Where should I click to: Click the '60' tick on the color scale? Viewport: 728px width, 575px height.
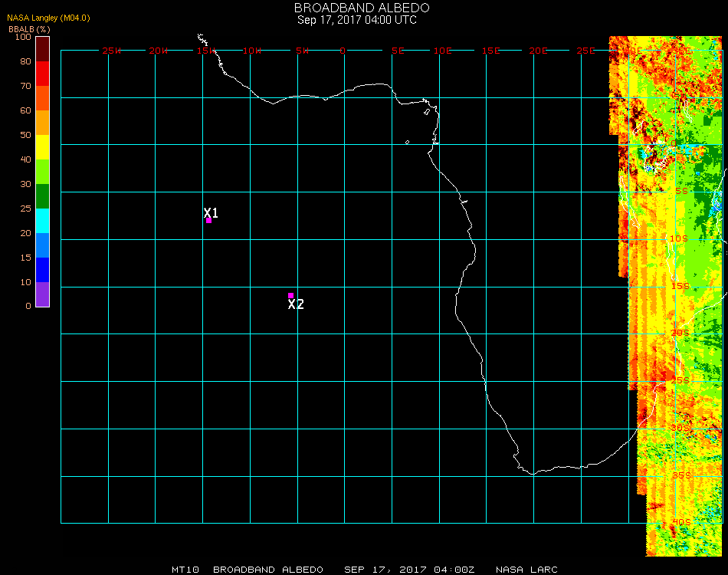click(25, 110)
